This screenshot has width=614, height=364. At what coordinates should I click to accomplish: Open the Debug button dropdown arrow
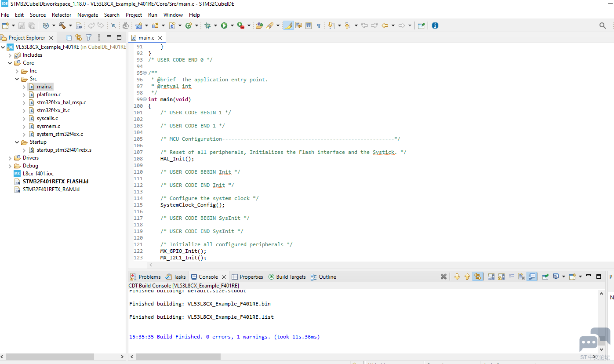click(215, 25)
